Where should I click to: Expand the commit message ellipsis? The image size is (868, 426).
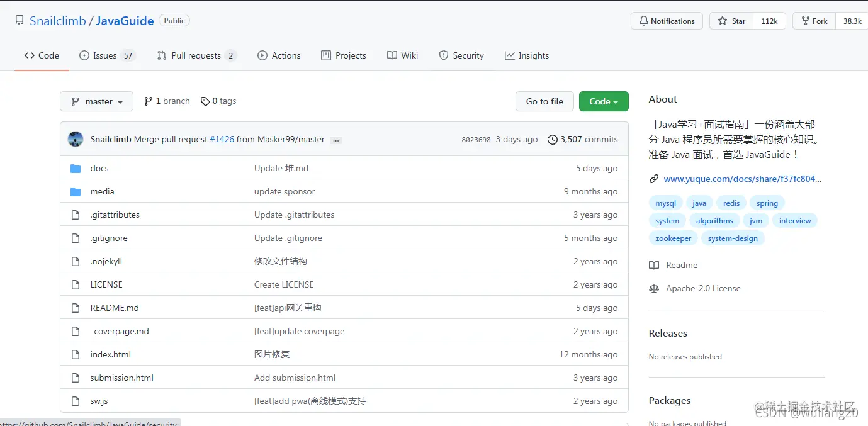(336, 140)
